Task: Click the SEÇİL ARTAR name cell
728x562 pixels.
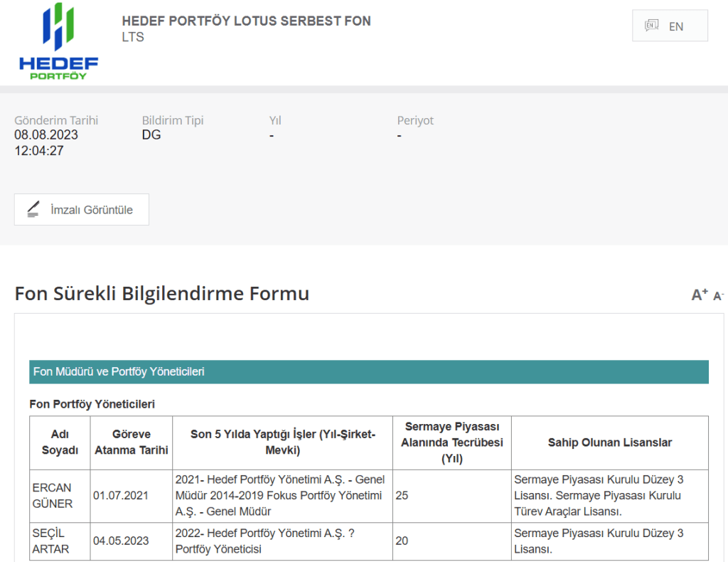Action: 60,541
